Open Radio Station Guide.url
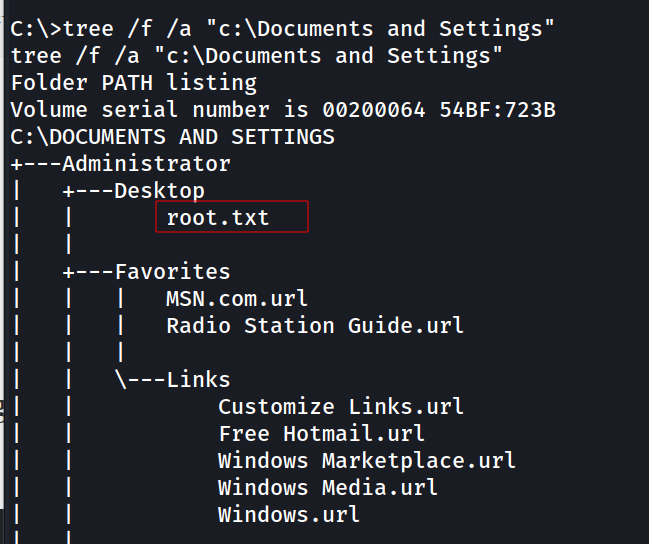This screenshot has height=544, width=649. point(315,325)
